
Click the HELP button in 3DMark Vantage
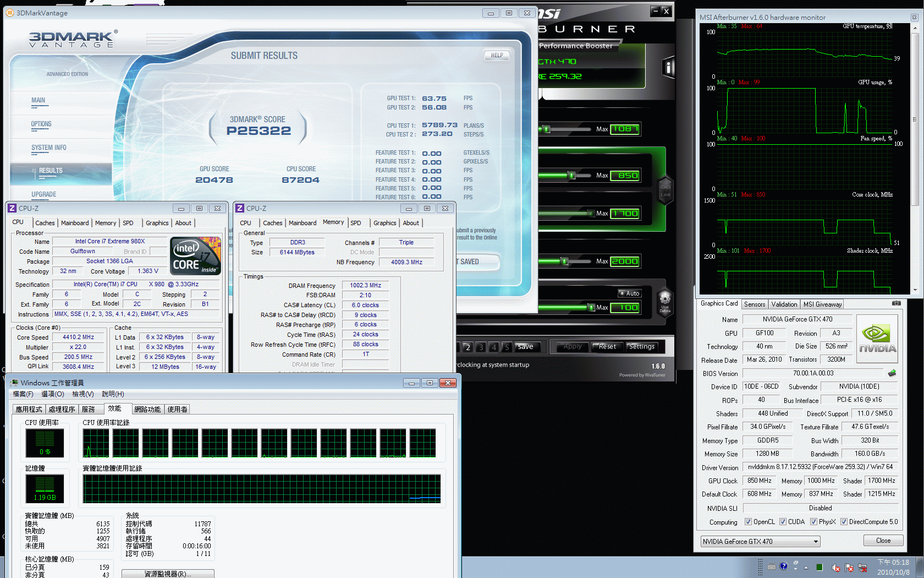[x=497, y=55]
